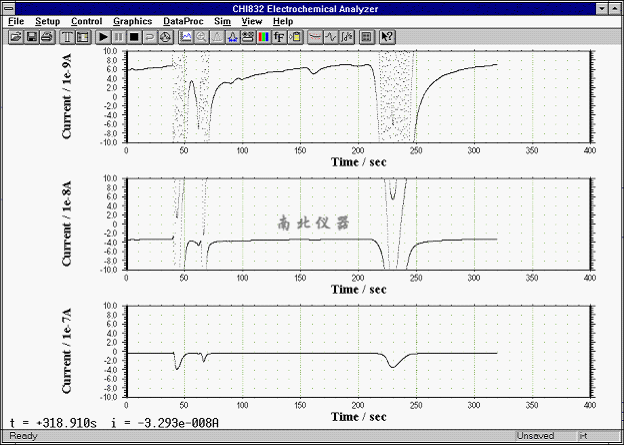Screen dimensions: 624x445
Task: Click the magnifier zoom icon in toolbar
Action: (202, 37)
